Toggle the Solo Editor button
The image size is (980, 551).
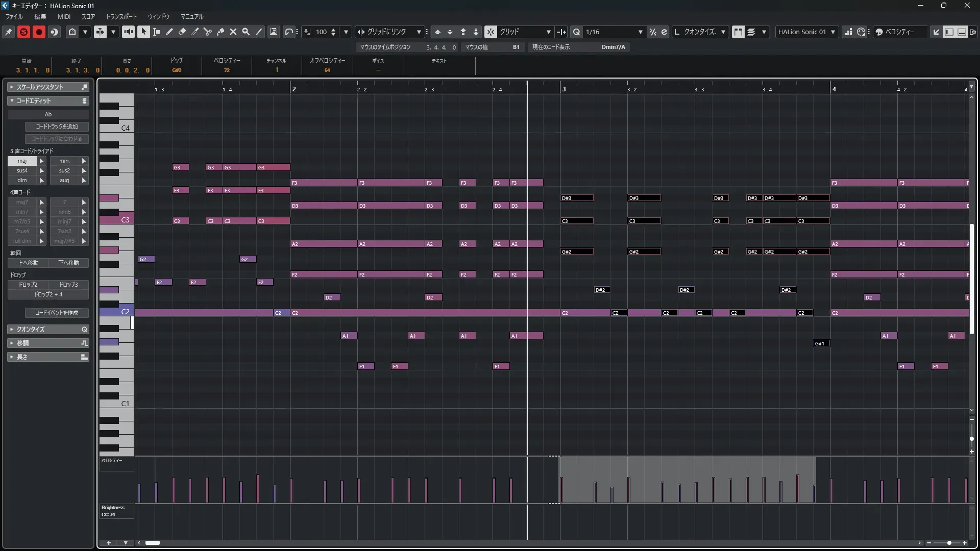click(23, 32)
